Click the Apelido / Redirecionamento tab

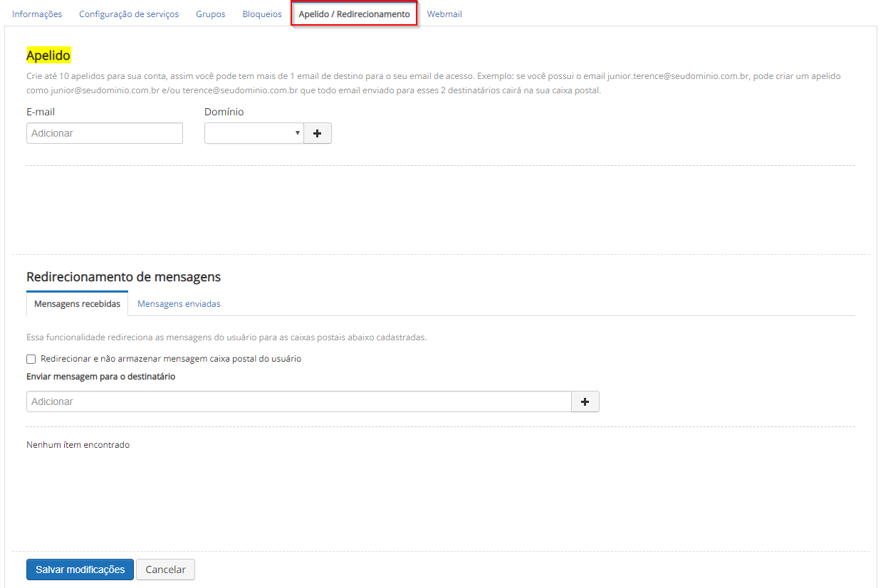354,14
